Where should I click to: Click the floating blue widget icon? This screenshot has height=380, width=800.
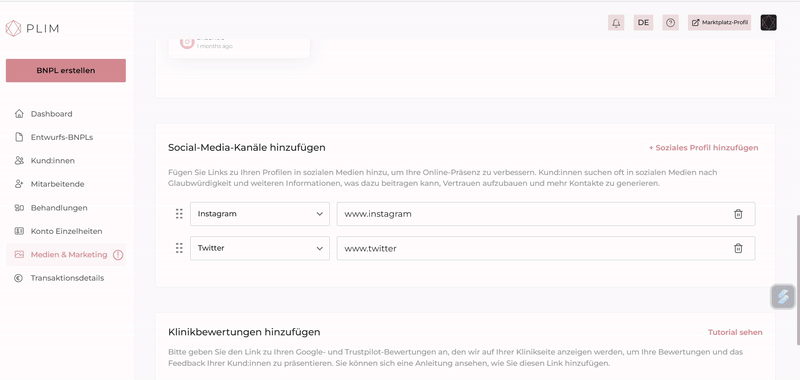pyautogui.click(x=783, y=296)
